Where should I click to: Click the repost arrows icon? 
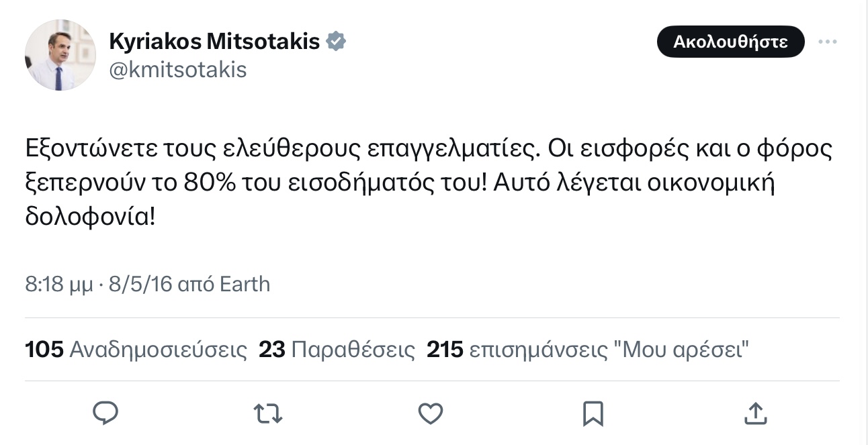268,413
